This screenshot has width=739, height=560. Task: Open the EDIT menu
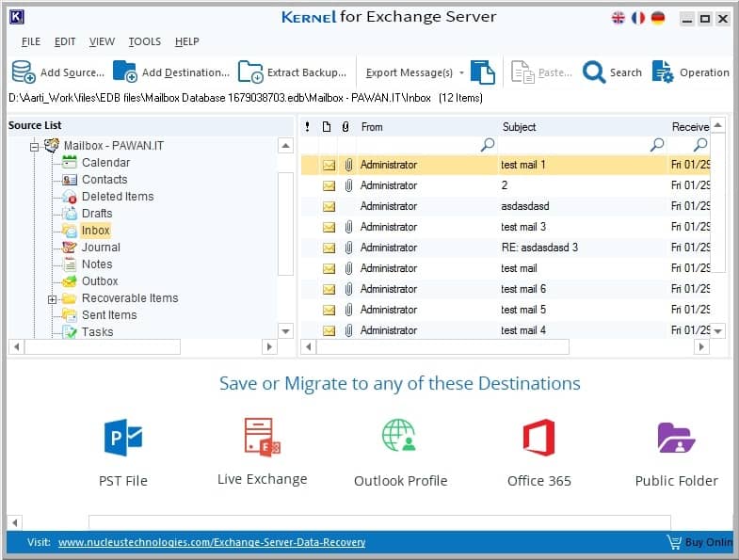65,41
